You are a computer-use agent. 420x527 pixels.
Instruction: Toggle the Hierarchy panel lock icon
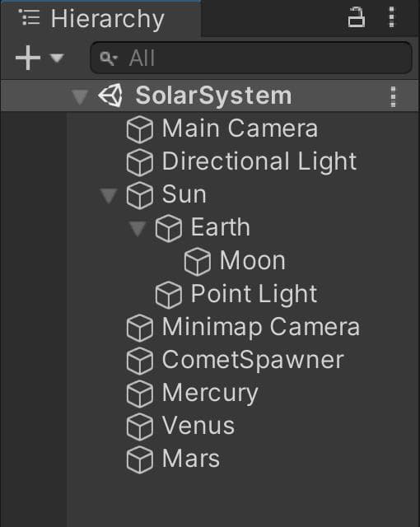pyautogui.click(x=356, y=17)
